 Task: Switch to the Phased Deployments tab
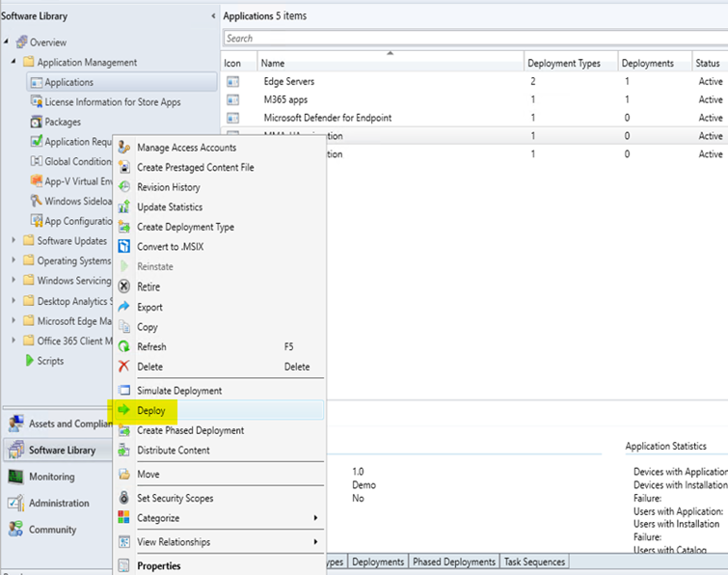click(x=453, y=561)
